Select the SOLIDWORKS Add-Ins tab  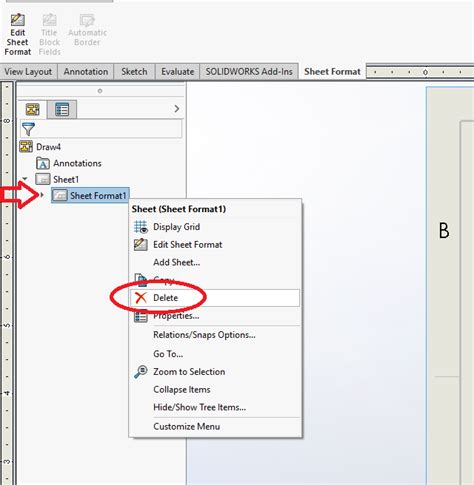coord(249,72)
